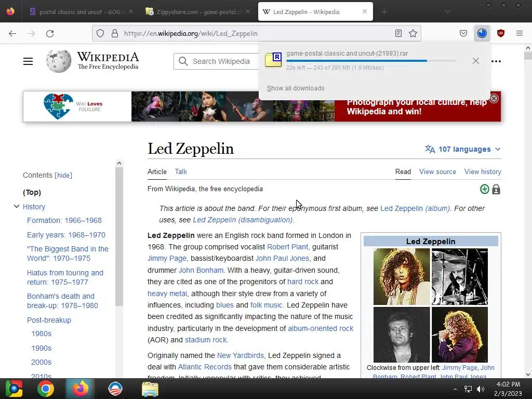The width and height of the screenshot is (532, 399).
Task: Open Led Zeppelin (disambiguation) link
Action: [x=243, y=220]
